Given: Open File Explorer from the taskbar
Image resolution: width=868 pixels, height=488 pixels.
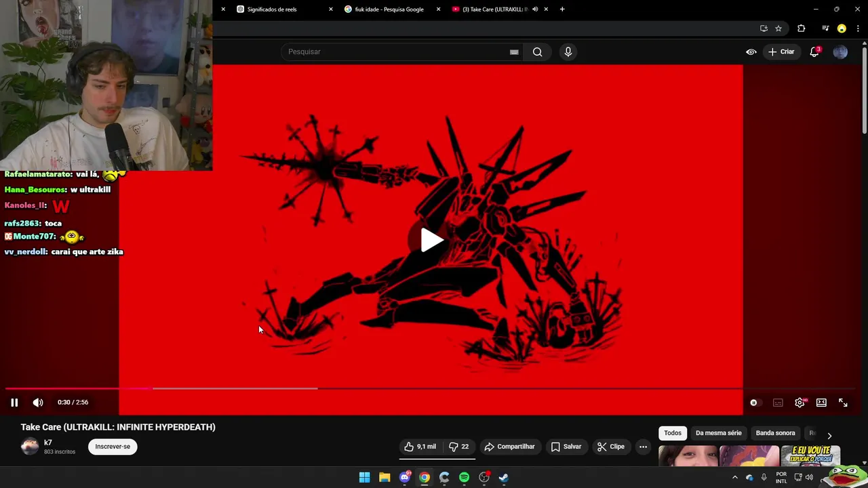Looking at the screenshot, I should click(384, 478).
